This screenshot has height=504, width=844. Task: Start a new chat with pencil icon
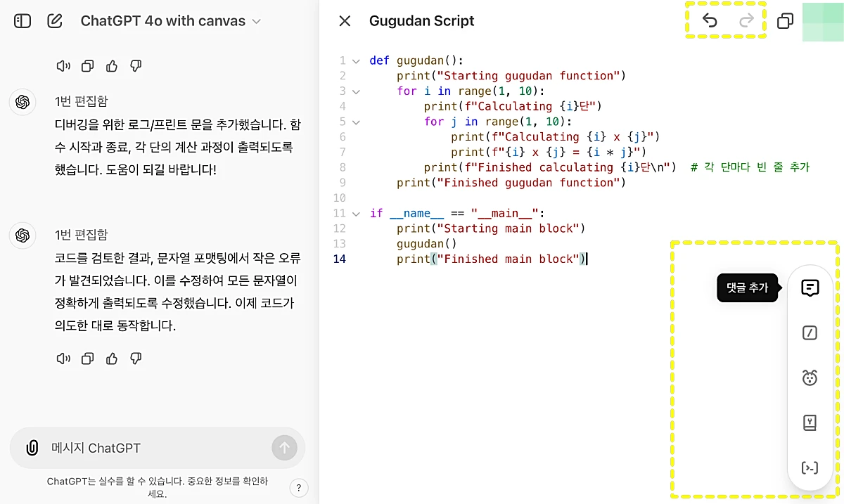pos(55,21)
